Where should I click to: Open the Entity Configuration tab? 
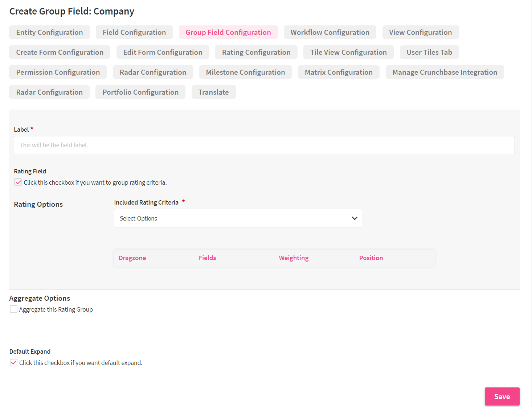click(49, 32)
